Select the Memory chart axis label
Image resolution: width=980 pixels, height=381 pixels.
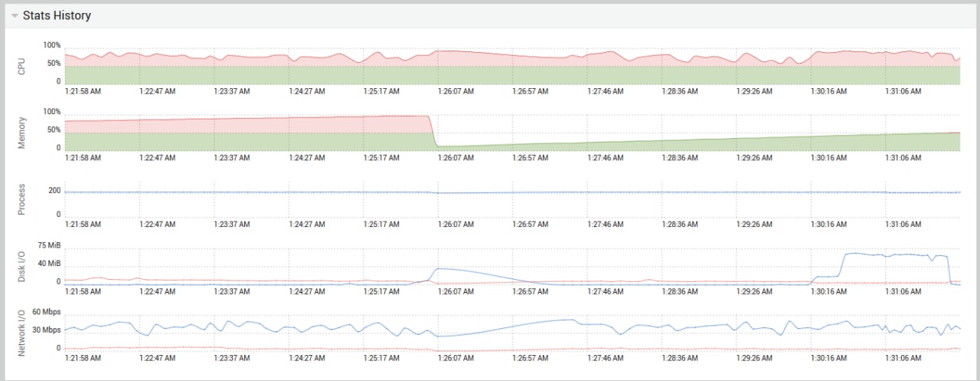tap(21, 132)
